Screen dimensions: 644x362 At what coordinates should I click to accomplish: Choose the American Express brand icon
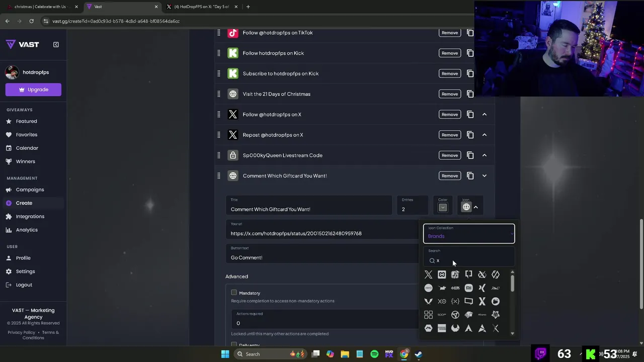coord(442,328)
